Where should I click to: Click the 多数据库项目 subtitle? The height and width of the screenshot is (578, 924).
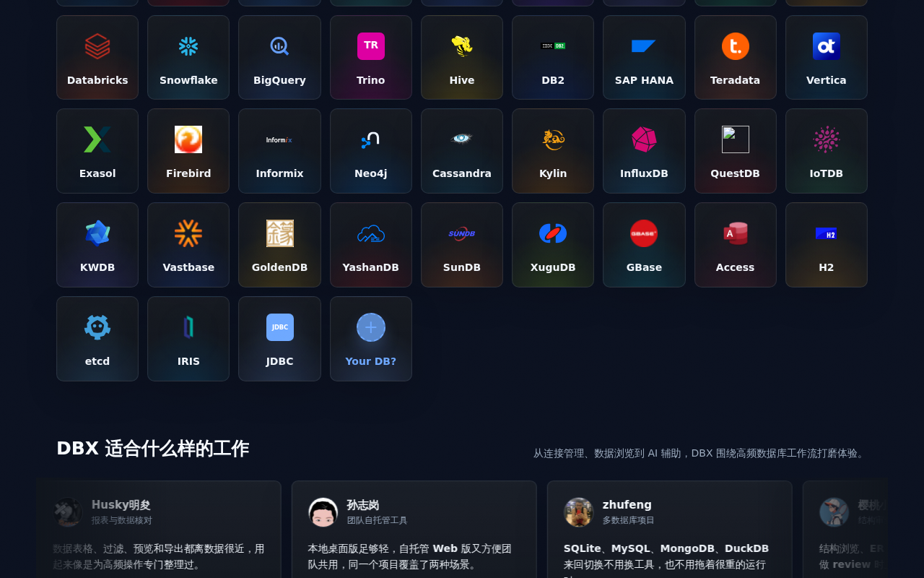(x=629, y=520)
